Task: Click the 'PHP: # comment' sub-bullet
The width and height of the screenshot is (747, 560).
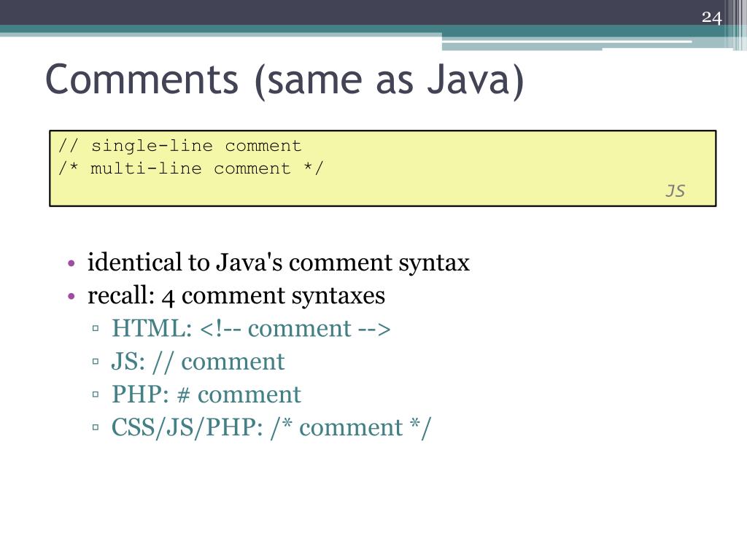Action: point(206,394)
